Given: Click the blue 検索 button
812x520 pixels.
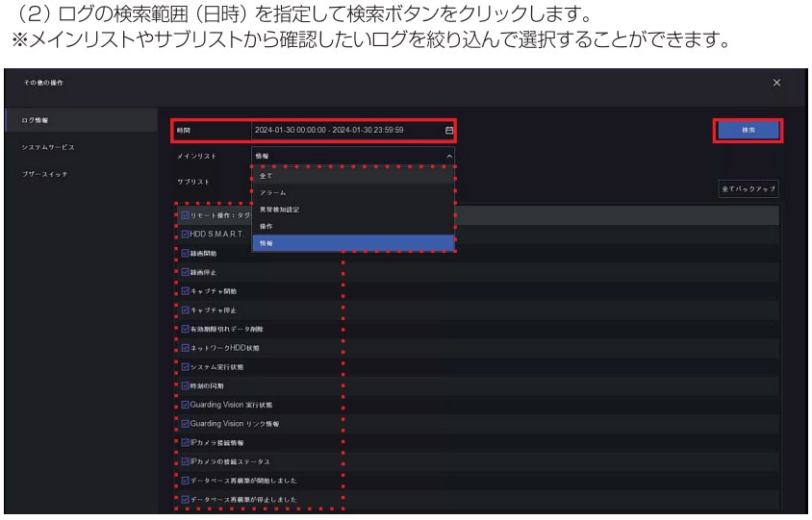Looking at the screenshot, I should 748,130.
